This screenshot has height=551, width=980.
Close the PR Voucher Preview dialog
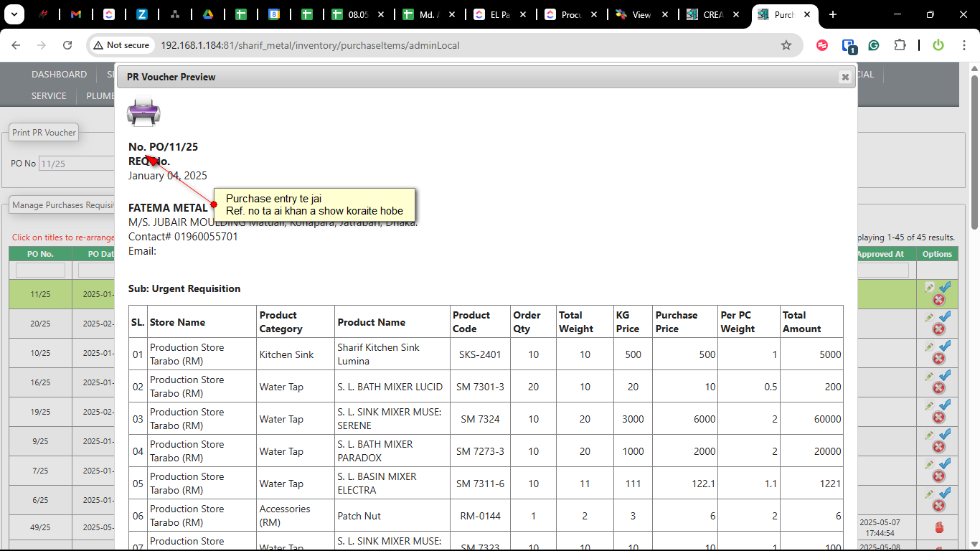pos(845,77)
